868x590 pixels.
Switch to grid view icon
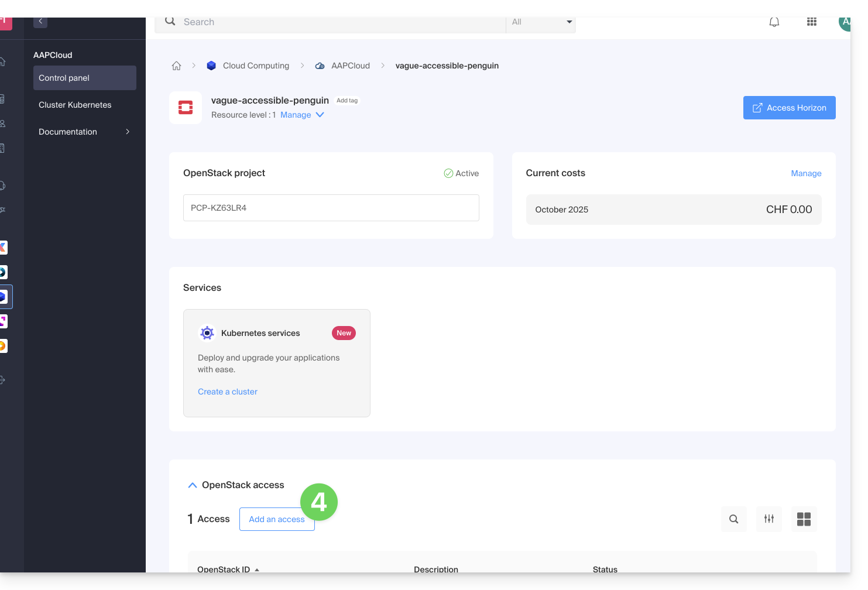tap(804, 519)
